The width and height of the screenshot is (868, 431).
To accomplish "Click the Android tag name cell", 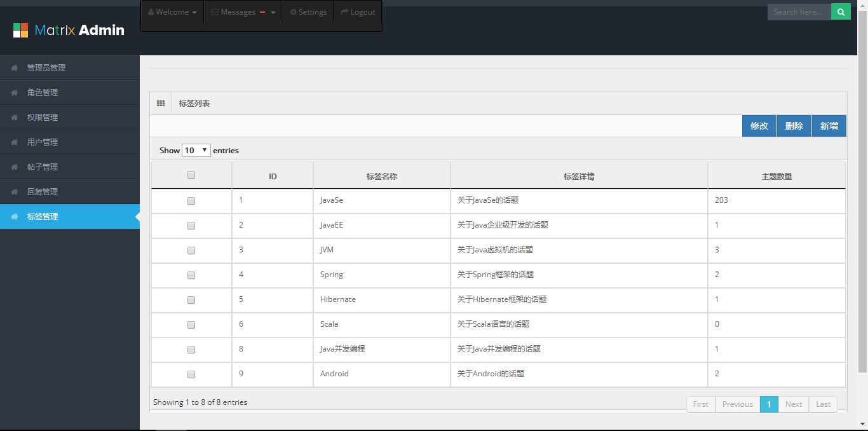I will [x=382, y=374].
